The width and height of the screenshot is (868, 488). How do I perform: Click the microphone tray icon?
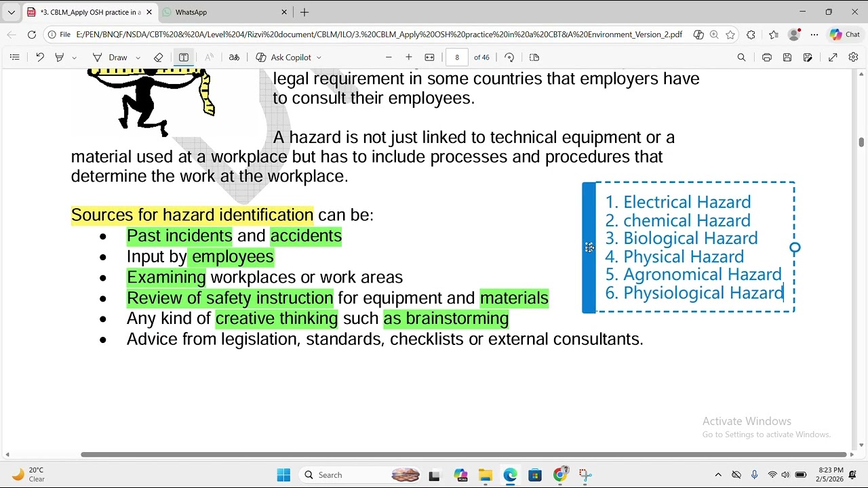[x=754, y=475]
